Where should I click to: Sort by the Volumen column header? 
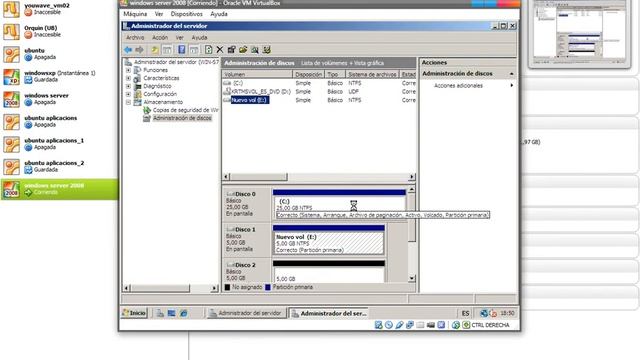coord(257,74)
